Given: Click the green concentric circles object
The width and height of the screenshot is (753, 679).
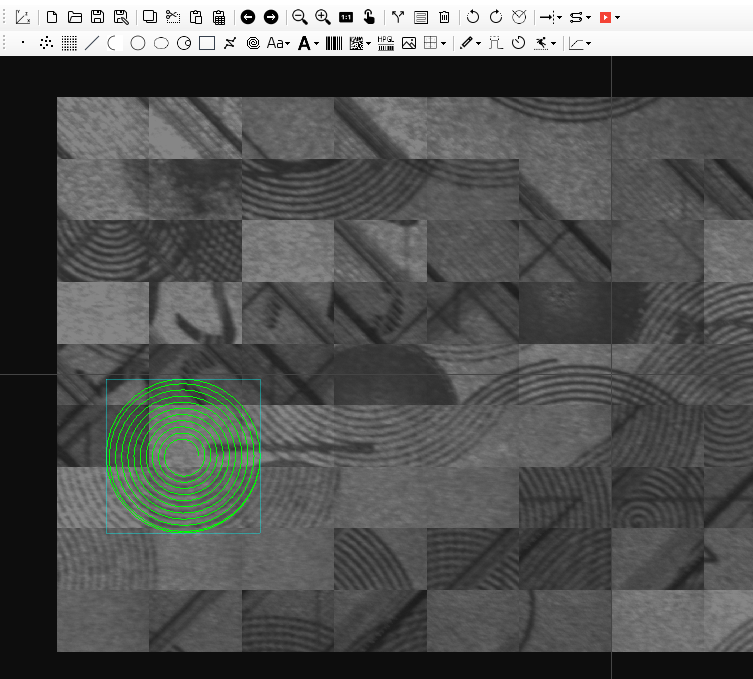Looking at the screenshot, I should pos(182,456).
